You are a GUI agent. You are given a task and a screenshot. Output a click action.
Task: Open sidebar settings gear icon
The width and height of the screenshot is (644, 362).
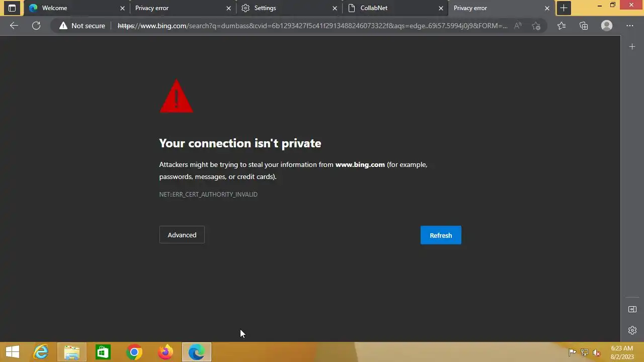(632, 330)
